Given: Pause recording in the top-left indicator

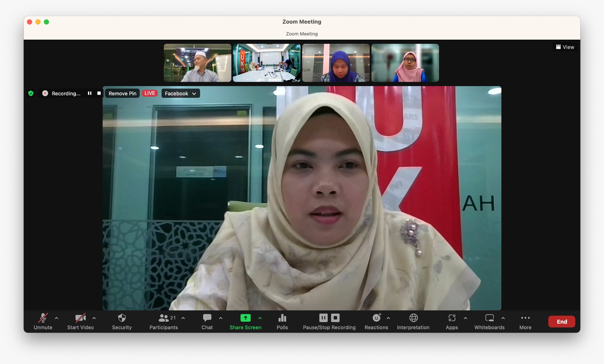Looking at the screenshot, I should 89,93.
